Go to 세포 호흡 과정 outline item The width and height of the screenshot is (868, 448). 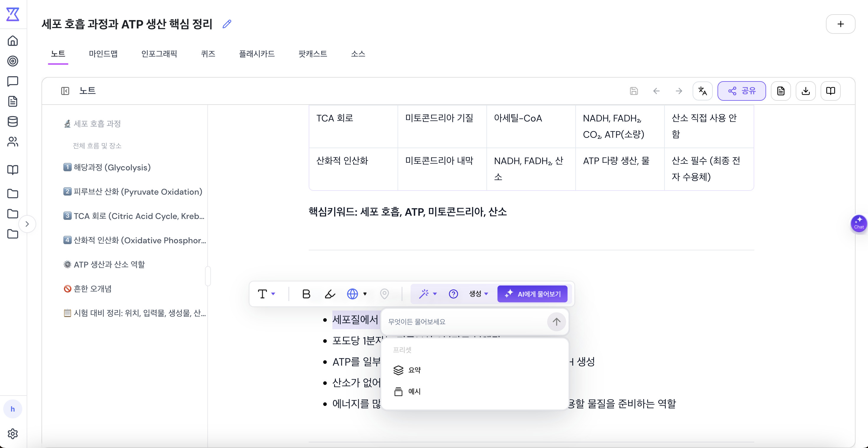(92, 124)
